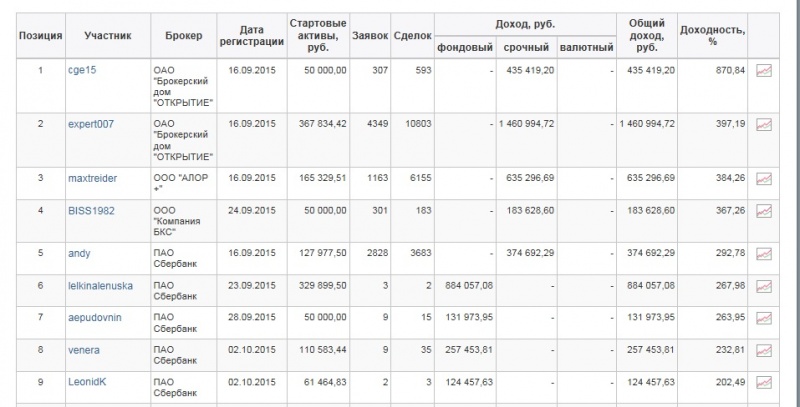Click the chart icon in maxtreider's row
This screenshot has width=800, height=407.
[763, 179]
